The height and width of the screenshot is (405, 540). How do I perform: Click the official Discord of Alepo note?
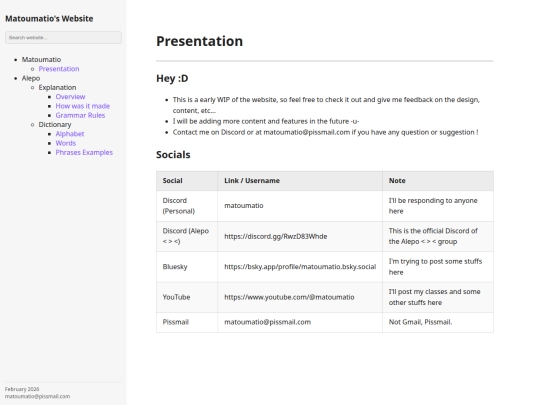pos(433,236)
